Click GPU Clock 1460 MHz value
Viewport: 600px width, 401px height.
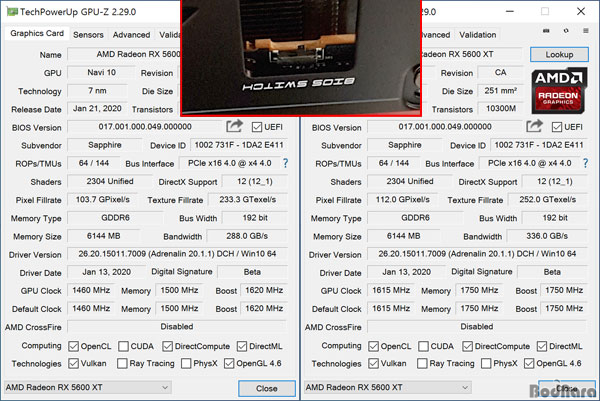click(91, 290)
